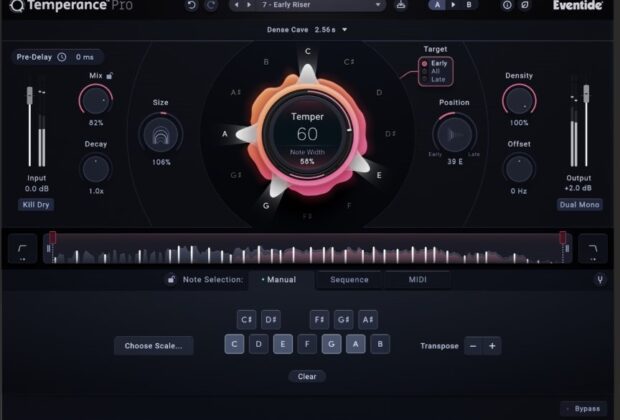Toggle the G note key
620x420 pixels.
(x=331, y=344)
